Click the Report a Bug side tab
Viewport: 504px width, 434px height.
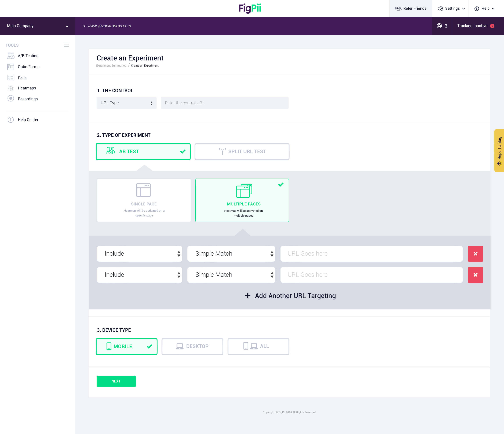tap(499, 151)
